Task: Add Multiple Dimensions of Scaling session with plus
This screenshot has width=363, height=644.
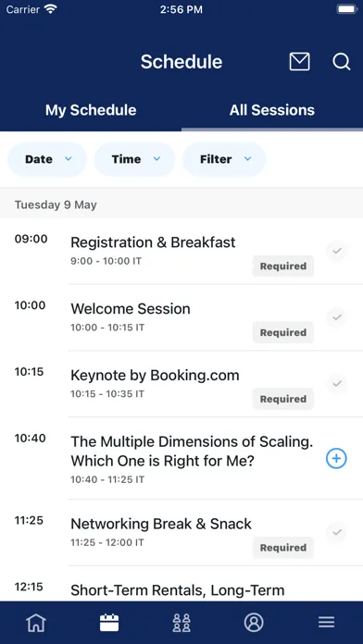Action: tap(336, 458)
